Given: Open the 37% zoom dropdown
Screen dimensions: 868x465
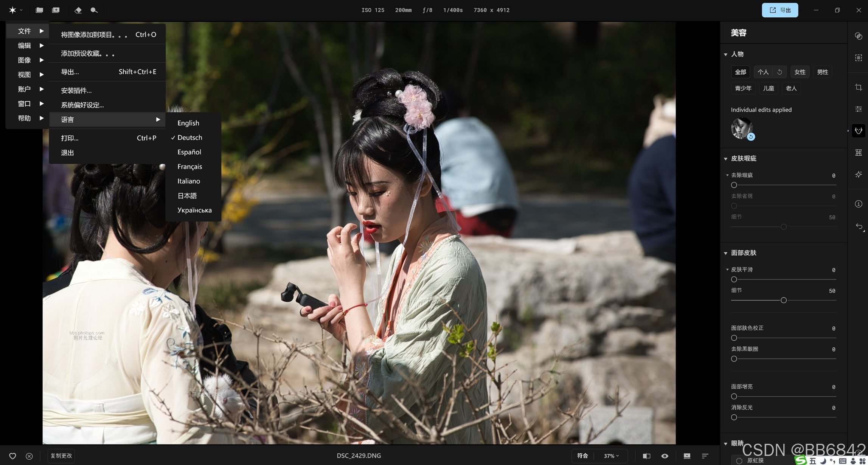Looking at the screenshot, I should click(611, 456).
